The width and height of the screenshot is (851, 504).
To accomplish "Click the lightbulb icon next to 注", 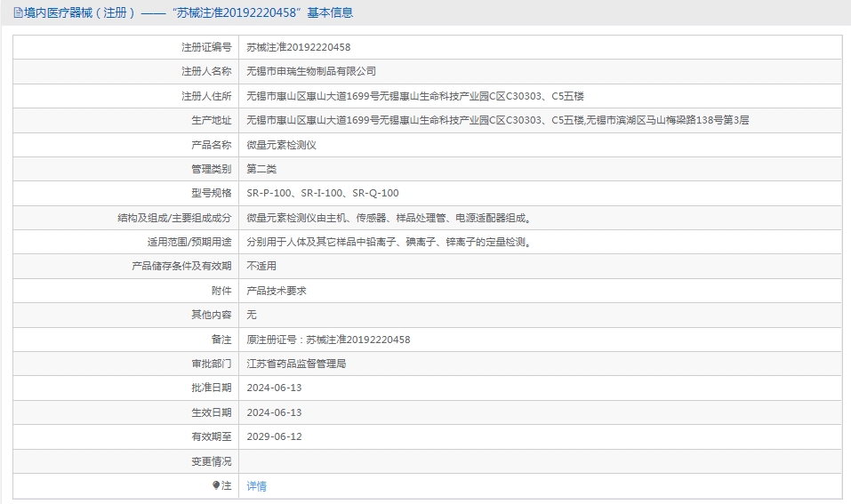I will [216, 485].
